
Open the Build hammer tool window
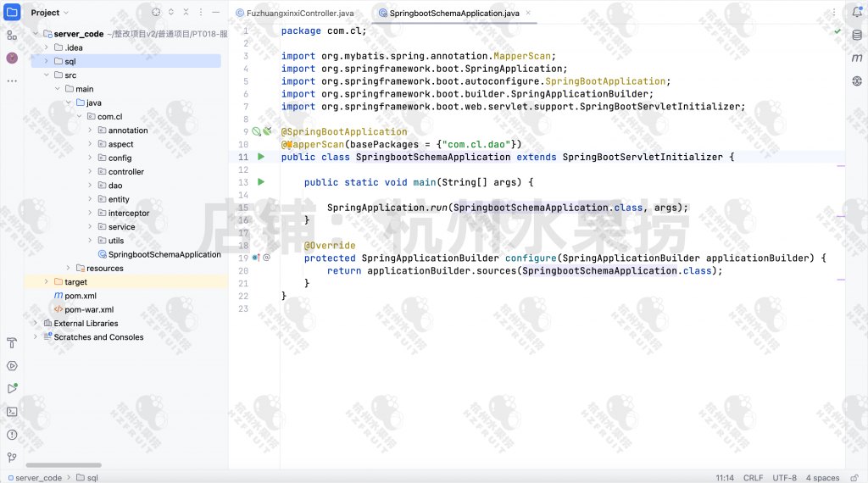click(x=12, y=343)
